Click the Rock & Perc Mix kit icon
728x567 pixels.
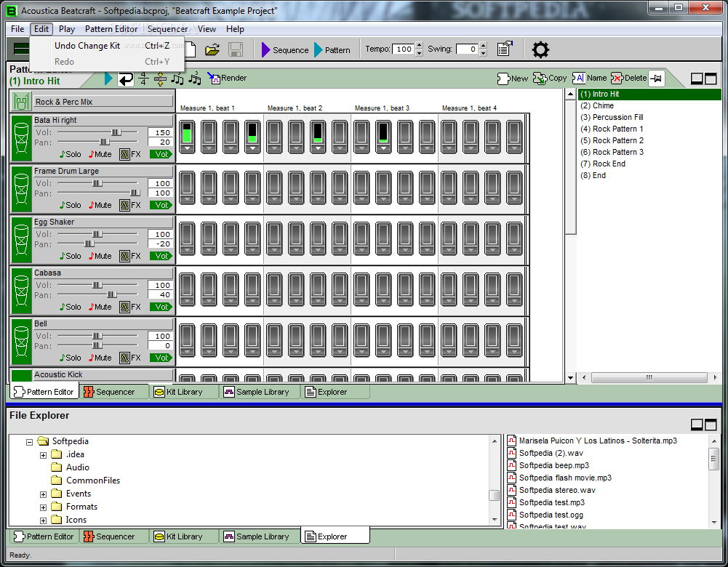[21, 102]
